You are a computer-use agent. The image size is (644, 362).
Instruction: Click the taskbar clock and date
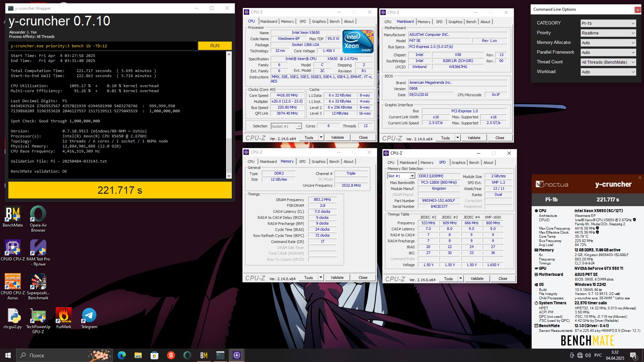[615, 355]
